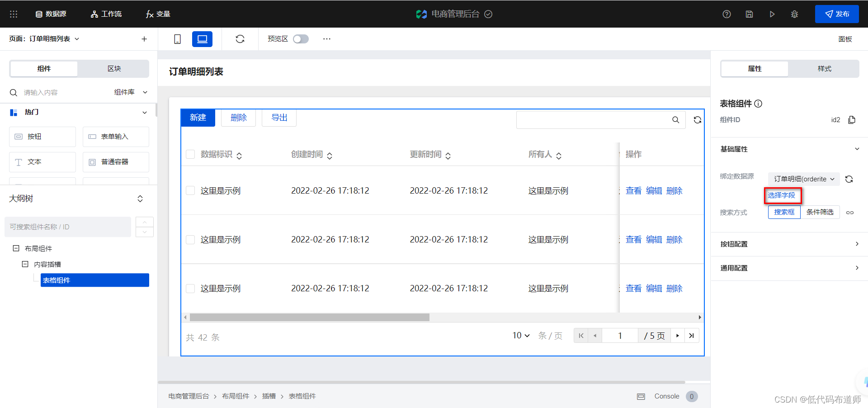Refresh the table data icon
The image size is (868, 408).
698,120
